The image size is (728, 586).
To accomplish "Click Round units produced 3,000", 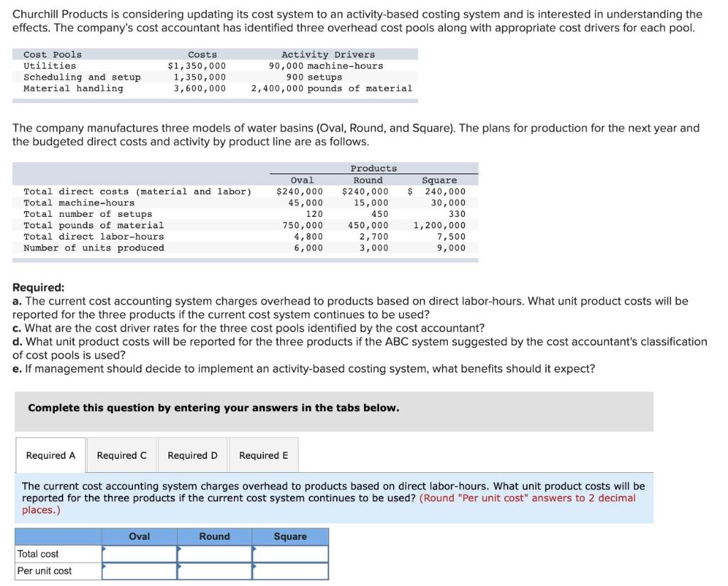I will click(374, 247).
